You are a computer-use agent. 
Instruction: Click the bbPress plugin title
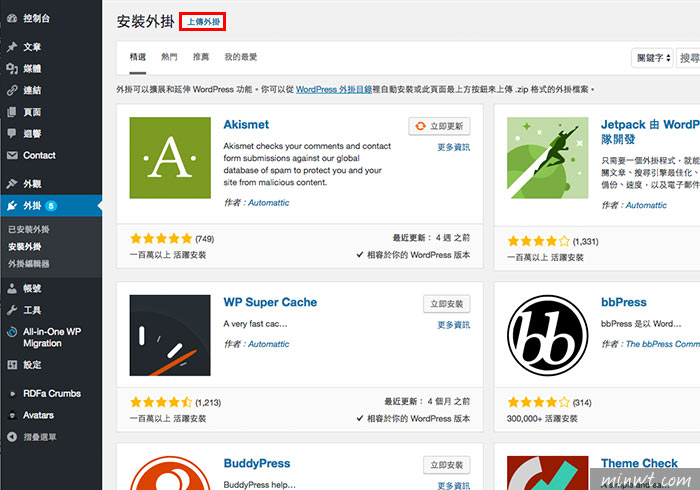pos(624,302)
